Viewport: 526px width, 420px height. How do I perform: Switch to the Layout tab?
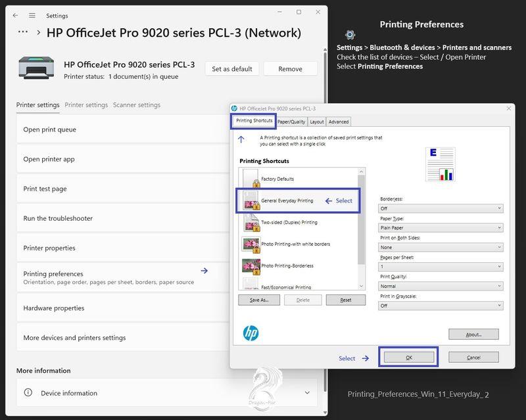[317, 122]
